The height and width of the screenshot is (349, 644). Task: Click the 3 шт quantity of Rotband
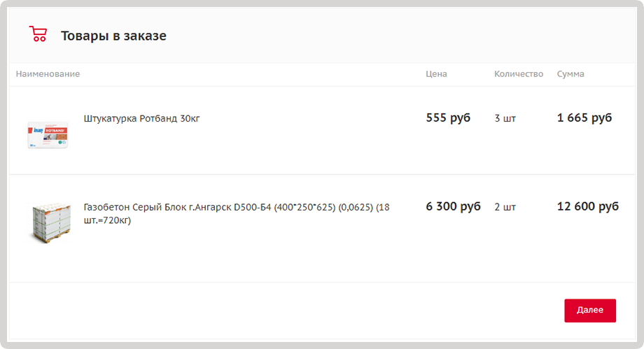pos(505,118)
